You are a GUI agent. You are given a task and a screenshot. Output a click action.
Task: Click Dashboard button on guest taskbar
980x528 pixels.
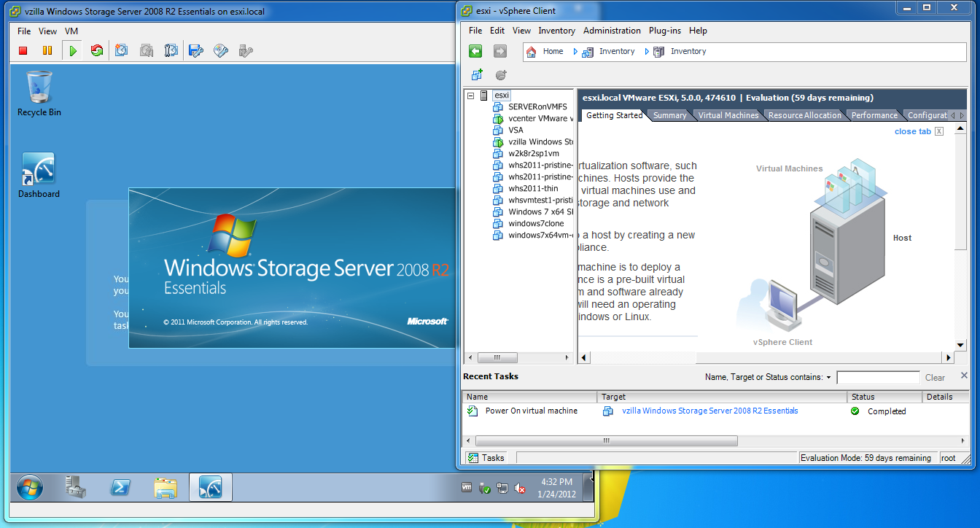point(210,487)
